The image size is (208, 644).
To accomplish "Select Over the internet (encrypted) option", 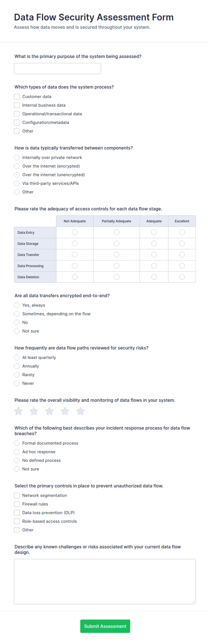I will (x=17, y=166).
